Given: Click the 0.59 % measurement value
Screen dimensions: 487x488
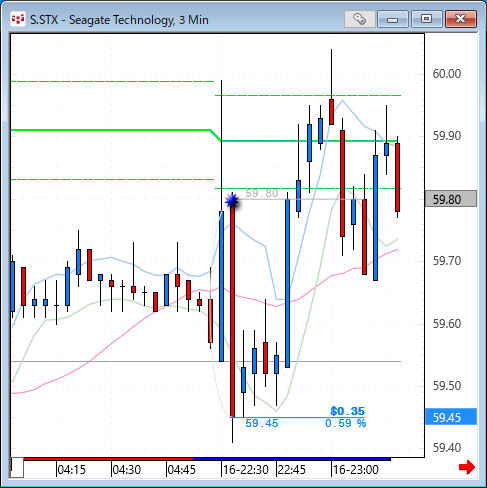Looking at the screenshot, I should point(346,423).
